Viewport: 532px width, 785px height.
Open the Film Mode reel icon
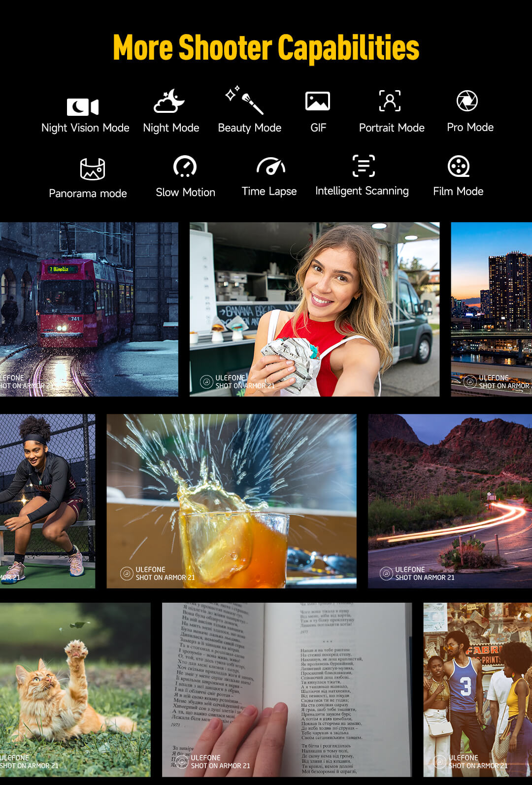pos(458,166)
